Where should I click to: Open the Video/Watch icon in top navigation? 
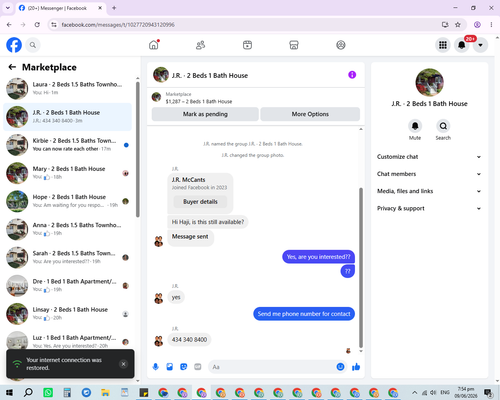coord(247,45)
